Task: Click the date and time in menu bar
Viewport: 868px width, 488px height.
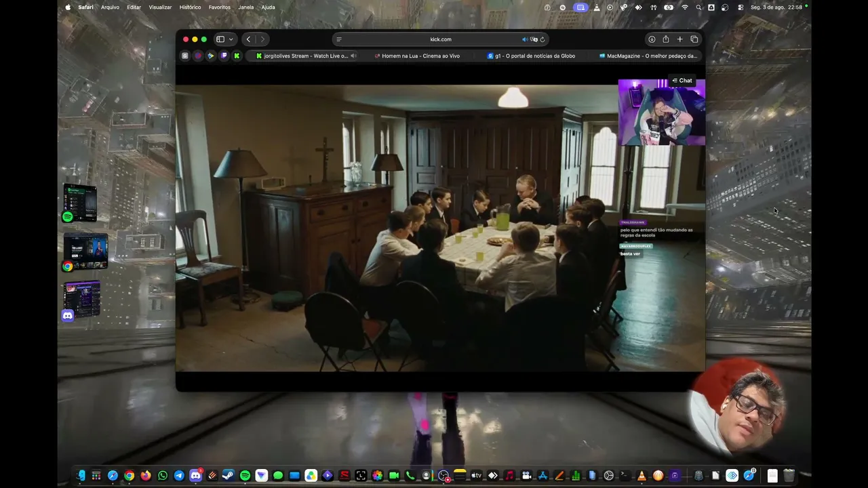Action: coord(776,7)
